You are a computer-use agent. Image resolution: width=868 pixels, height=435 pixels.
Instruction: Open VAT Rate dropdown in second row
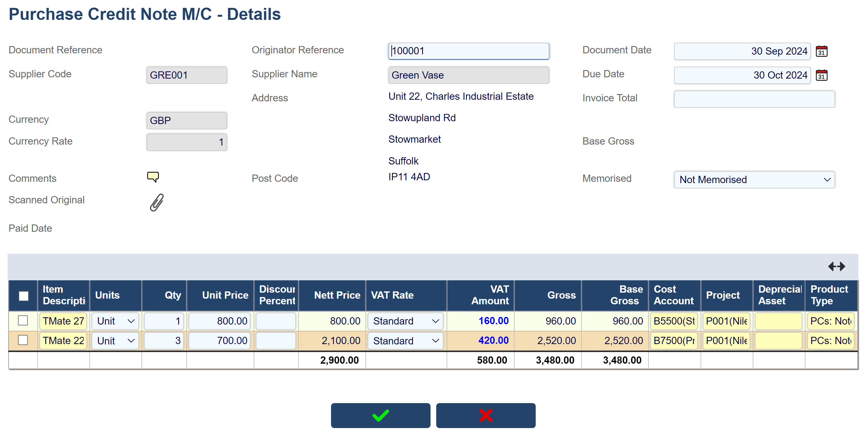click(405, 341)
